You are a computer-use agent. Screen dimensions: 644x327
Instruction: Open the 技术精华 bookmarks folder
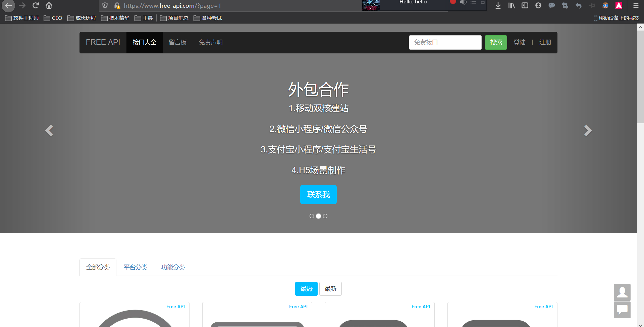point(115,18)
